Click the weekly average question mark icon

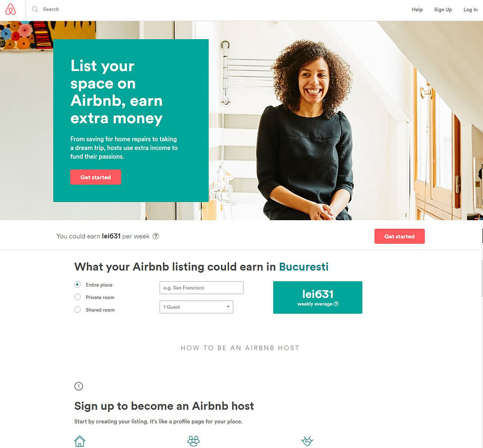(336, 304)
